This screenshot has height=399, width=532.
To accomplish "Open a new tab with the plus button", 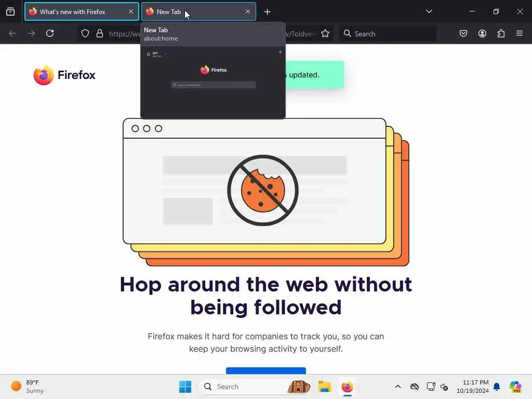I will pos(268,12).
